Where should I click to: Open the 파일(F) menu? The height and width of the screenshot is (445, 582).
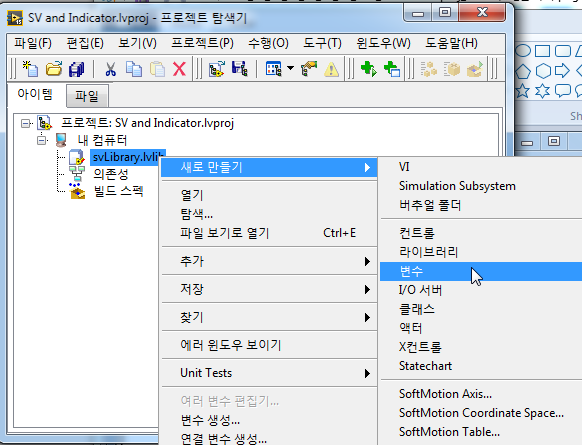[x=33, y=43]
